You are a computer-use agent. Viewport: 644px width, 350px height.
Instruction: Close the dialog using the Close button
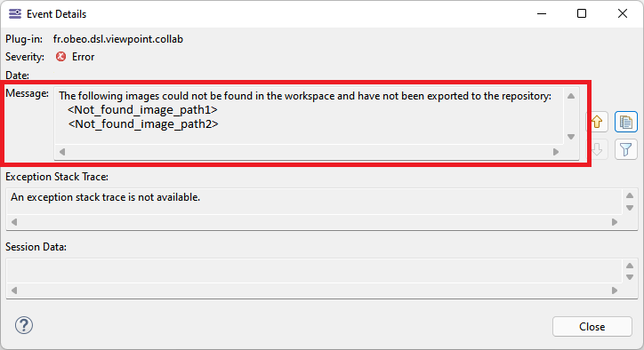click(x=592, y=327)
